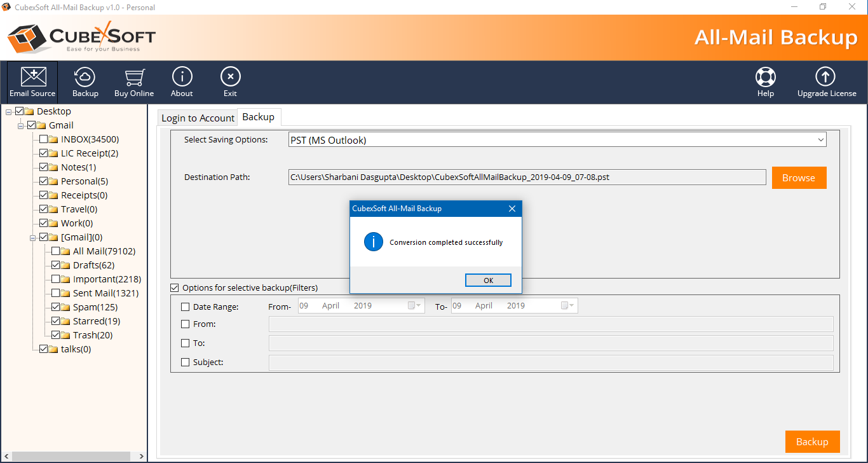Collapse the Gmail tree node
868x463 pixels.
pos(21,126)
